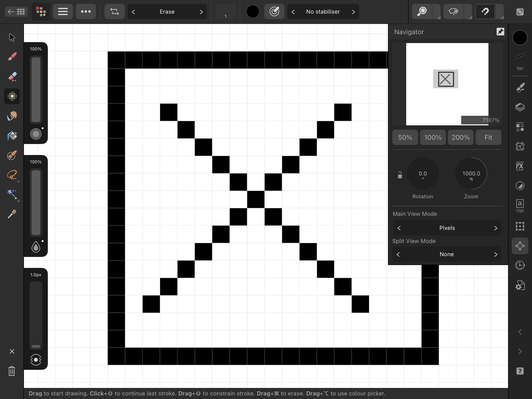Toggle the rotation lock in Navigator
532x399 pixels.
(400, 175)
